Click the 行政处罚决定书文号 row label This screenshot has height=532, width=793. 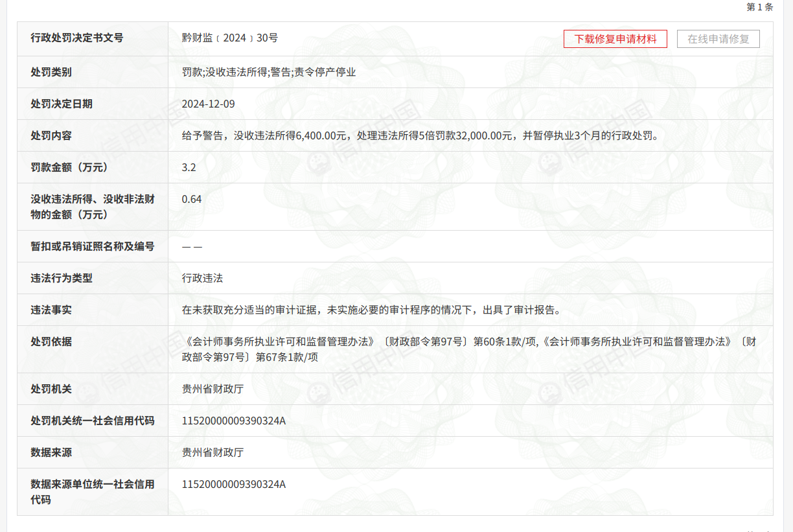(x=76, y=38)
